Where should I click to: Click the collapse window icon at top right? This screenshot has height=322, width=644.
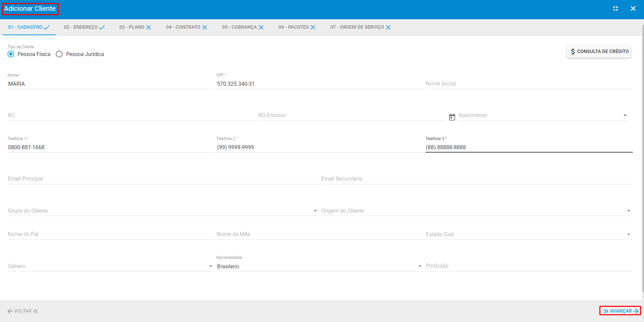pyautogui.click(x=615, y=8)
